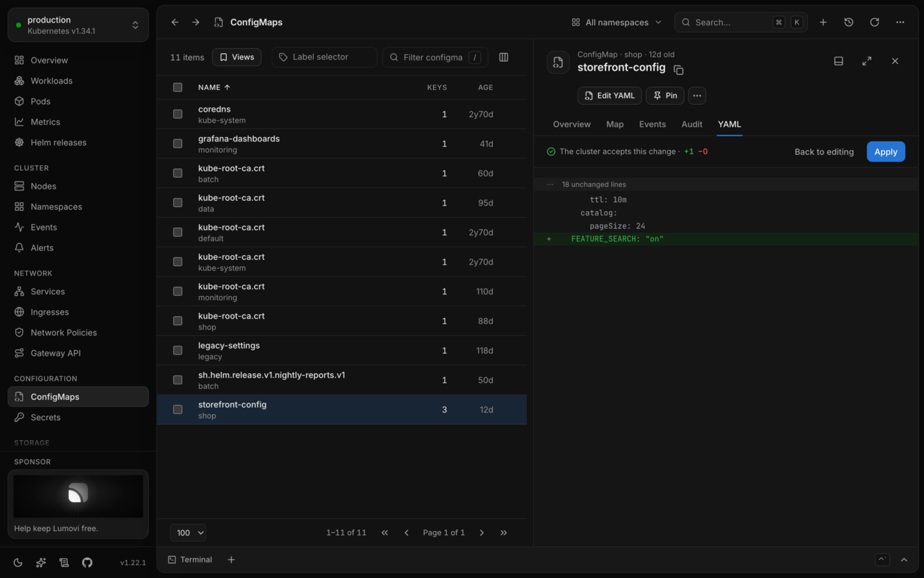Open Secrets in the sidebar
This screenshot has height=578, width=924.
pos(78,417)
